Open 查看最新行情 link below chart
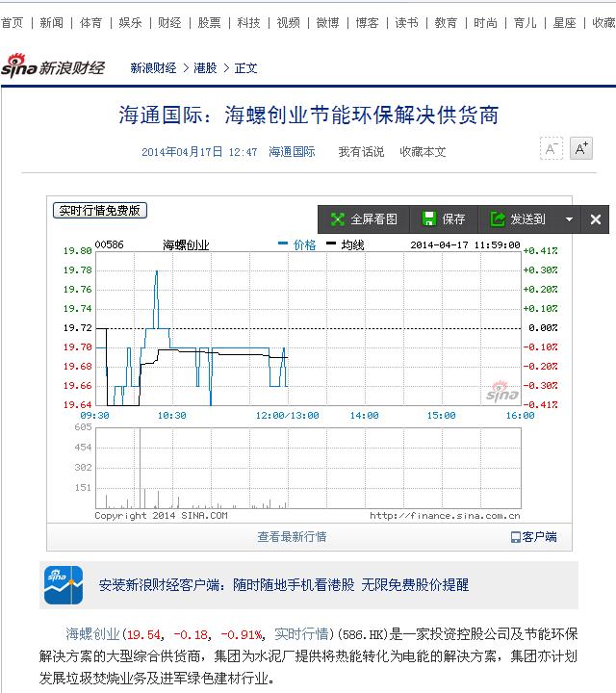The image size is (616, 693). pos(292,536)
